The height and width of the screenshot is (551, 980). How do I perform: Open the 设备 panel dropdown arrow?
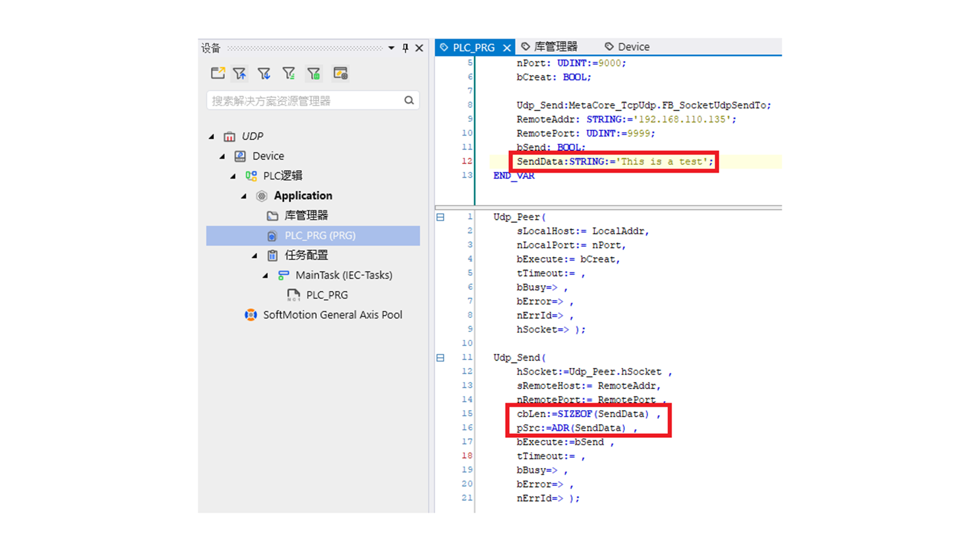391,48
